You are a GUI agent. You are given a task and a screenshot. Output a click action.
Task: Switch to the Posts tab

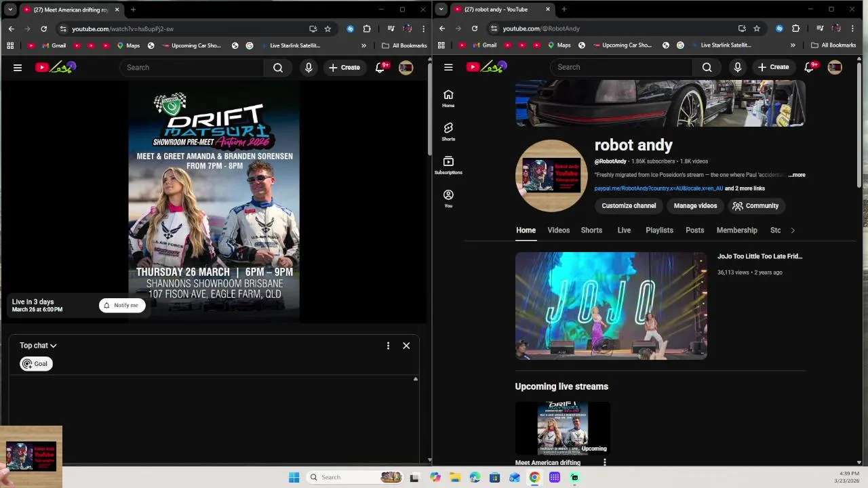[x=694, y=230]
